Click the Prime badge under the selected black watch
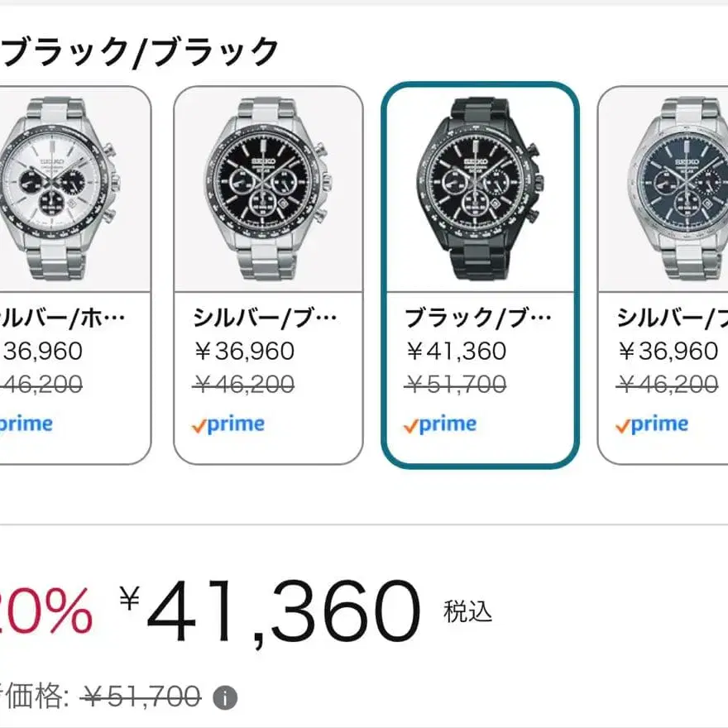728x728 pixels. coord(443,424)
